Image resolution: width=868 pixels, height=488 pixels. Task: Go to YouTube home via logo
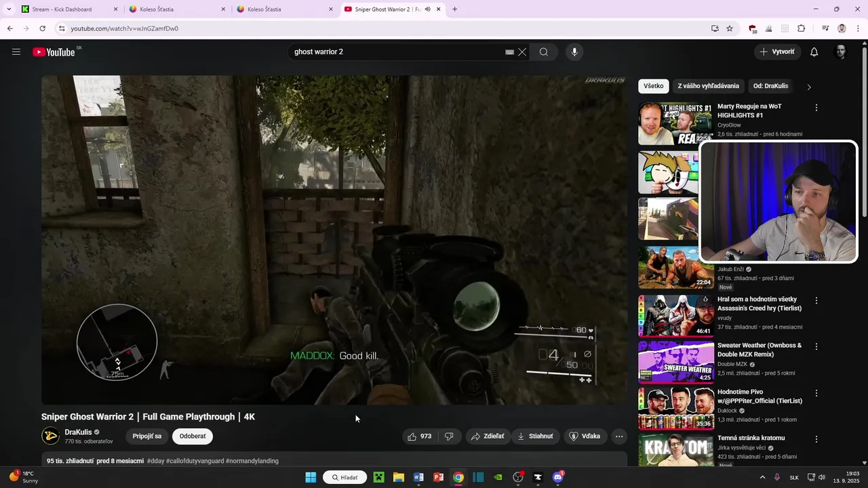[x=54, y=52]
